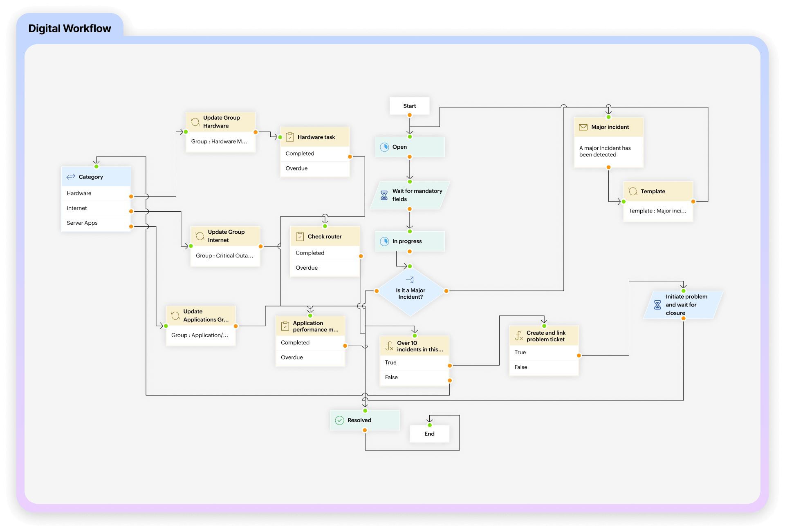
Task: Select the refresh icon on the Template node
Action: 633,191
